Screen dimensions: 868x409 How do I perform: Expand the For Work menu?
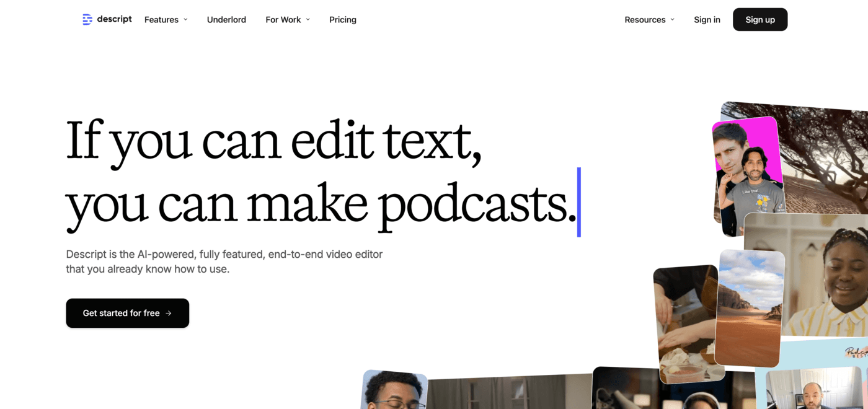point(288,20)
